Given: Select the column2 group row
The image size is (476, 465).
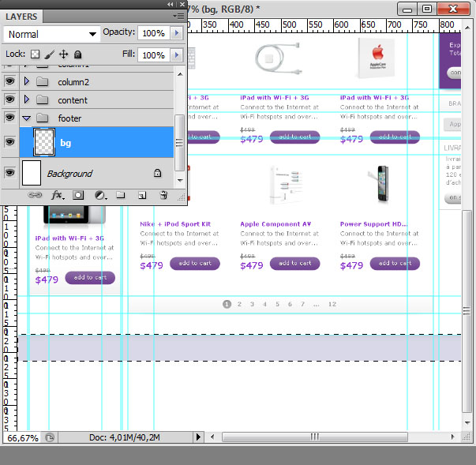Looking at the screenshot, I should click(x=97, y=81).
